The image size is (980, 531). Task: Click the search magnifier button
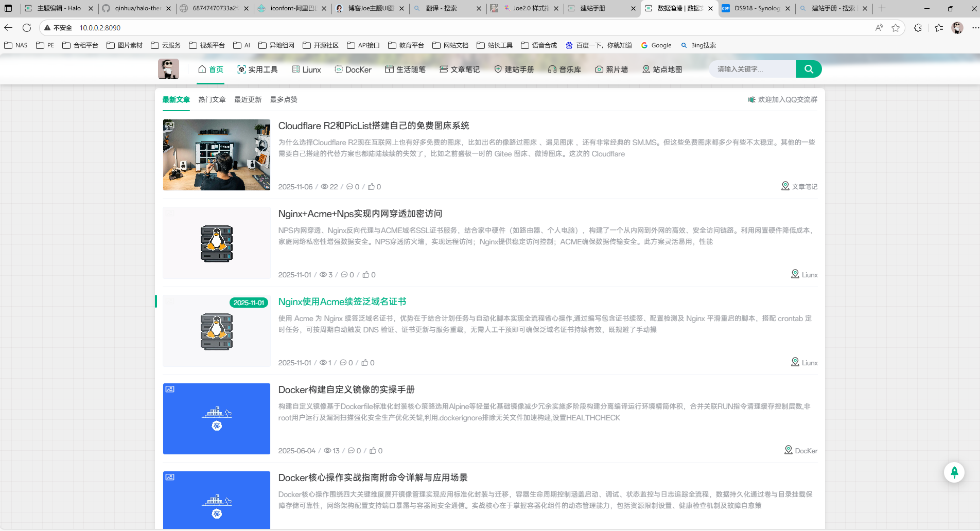point(808,68)
